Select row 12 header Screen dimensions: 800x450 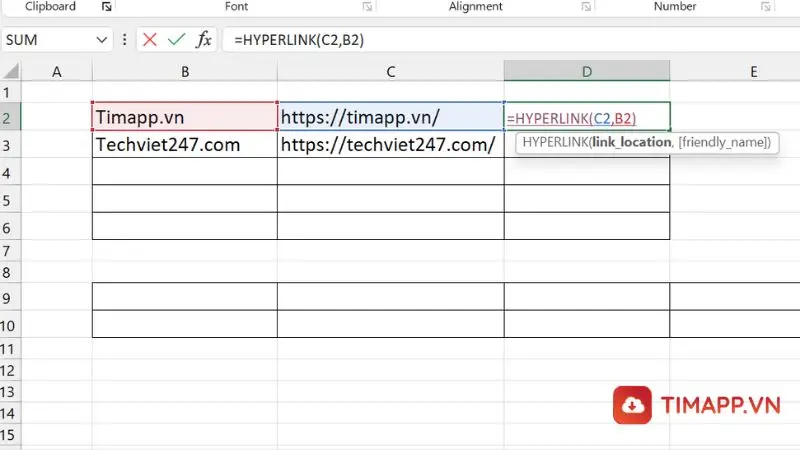(x=10, y=370)
